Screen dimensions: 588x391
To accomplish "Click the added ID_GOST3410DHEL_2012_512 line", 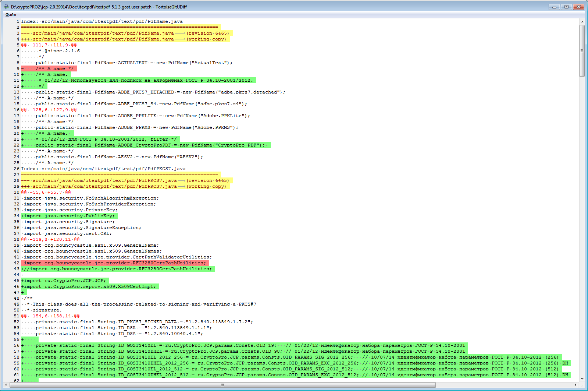I will coord(296,375).
